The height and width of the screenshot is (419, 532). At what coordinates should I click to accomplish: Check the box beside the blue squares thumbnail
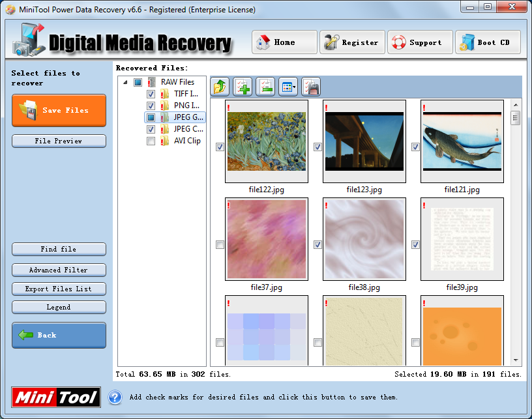pos(220,342)
